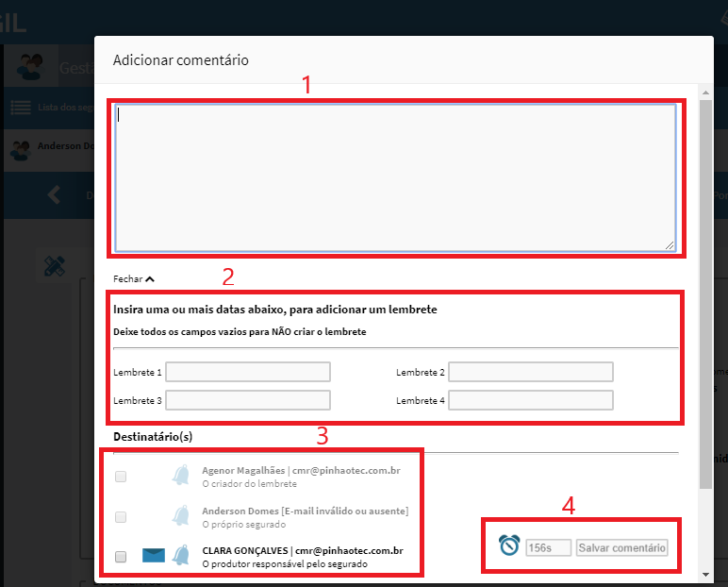Click the alarm clock timer icon
The width and height of the screenshot is (728, 587).
click(509, 545)
